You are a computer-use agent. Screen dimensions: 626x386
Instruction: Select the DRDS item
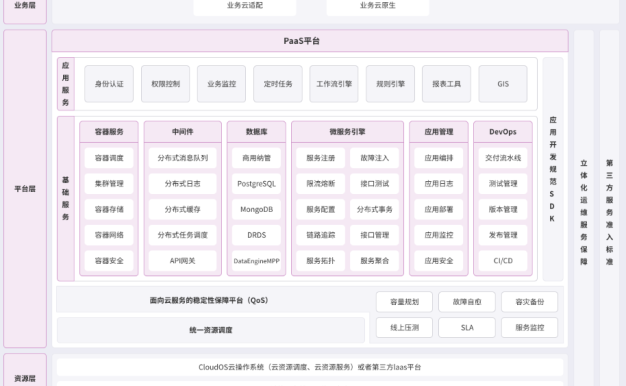point(256,235)
